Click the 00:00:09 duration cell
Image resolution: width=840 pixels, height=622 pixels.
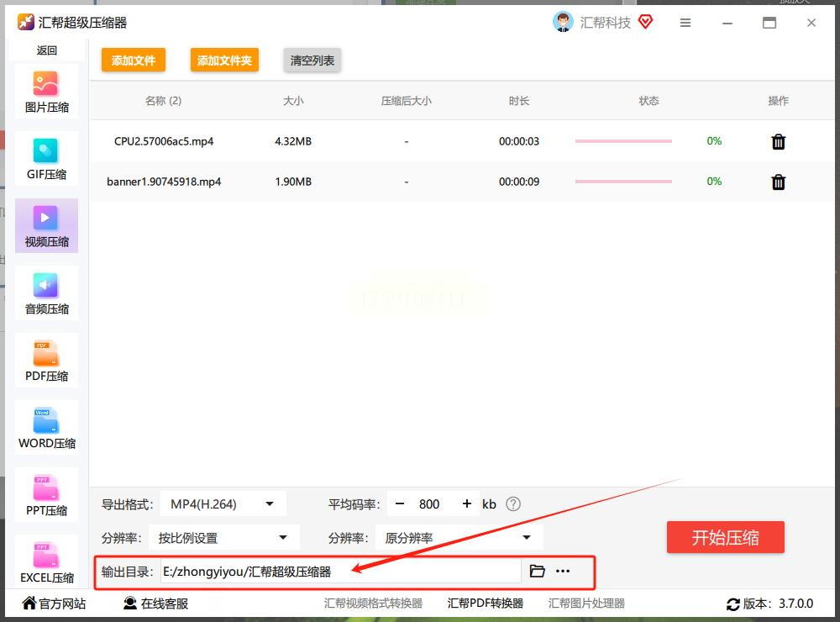(519, 182)
